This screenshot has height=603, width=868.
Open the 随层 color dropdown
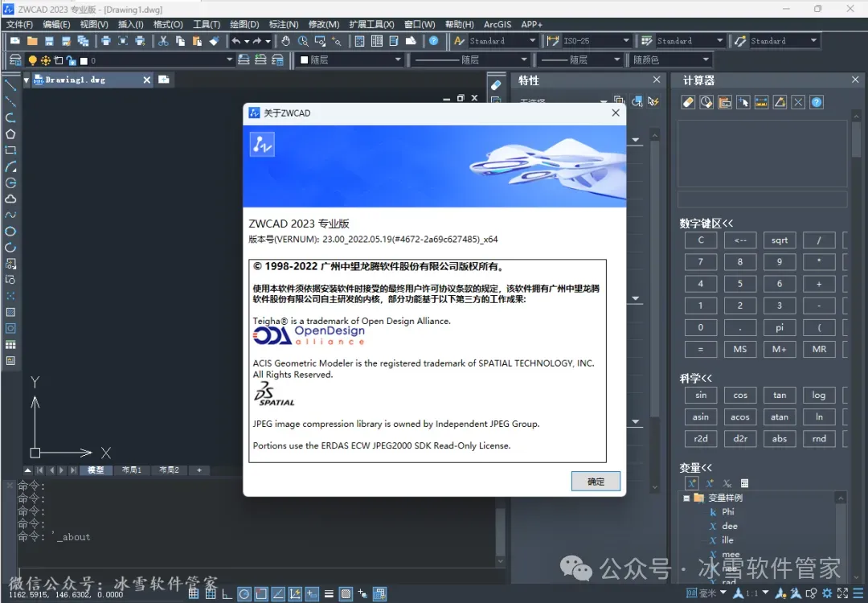(x=350, y=59)
